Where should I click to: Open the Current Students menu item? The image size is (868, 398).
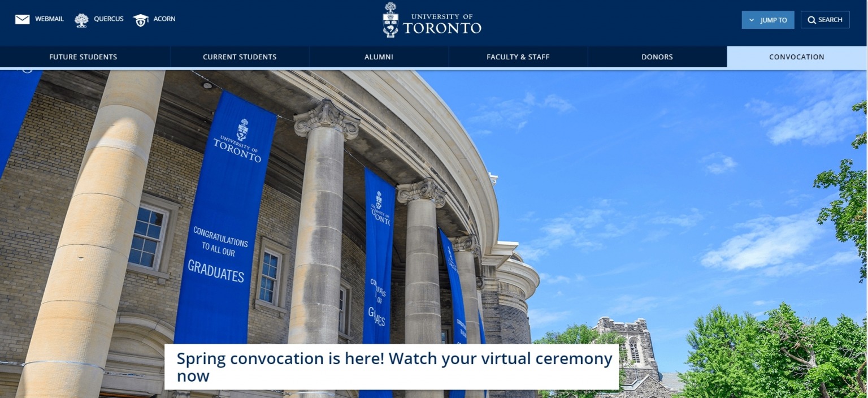pyautogui.click(x=239, y=57)
